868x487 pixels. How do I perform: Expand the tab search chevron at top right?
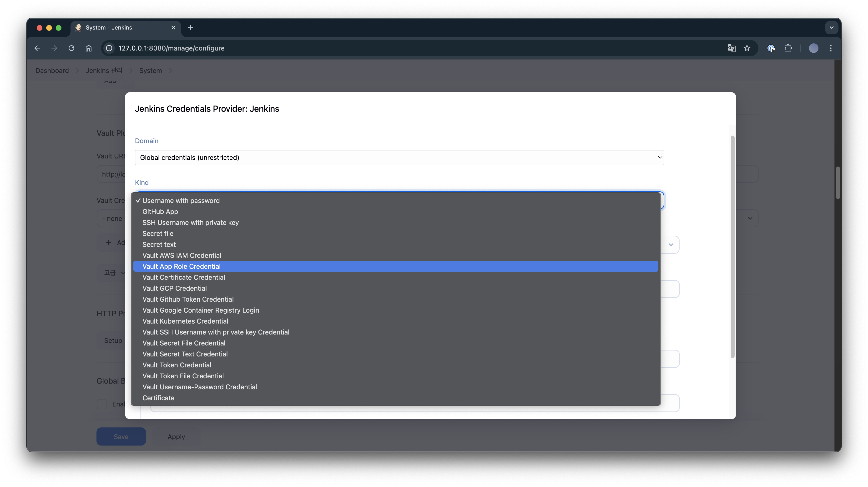(831, 28)
